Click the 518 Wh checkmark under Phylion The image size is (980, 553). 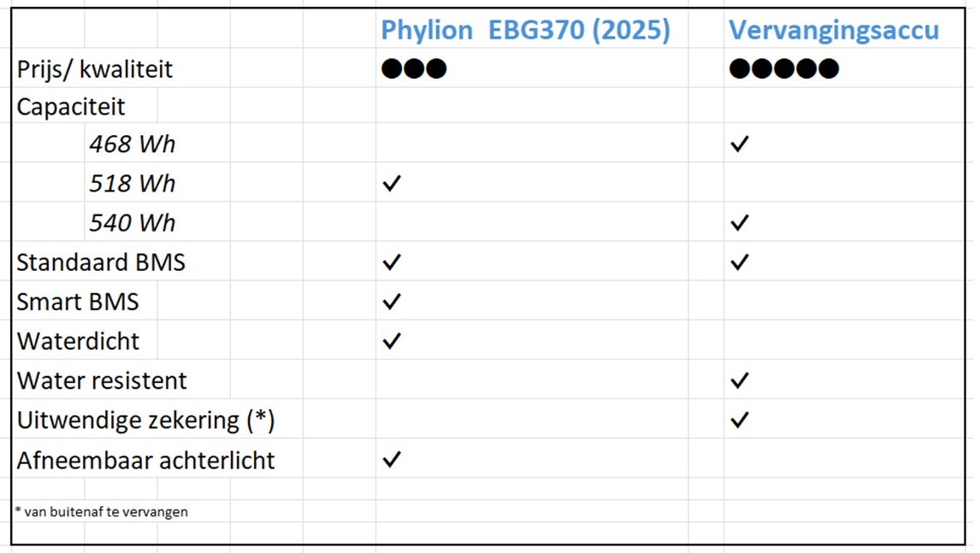(x=392, y=183)
